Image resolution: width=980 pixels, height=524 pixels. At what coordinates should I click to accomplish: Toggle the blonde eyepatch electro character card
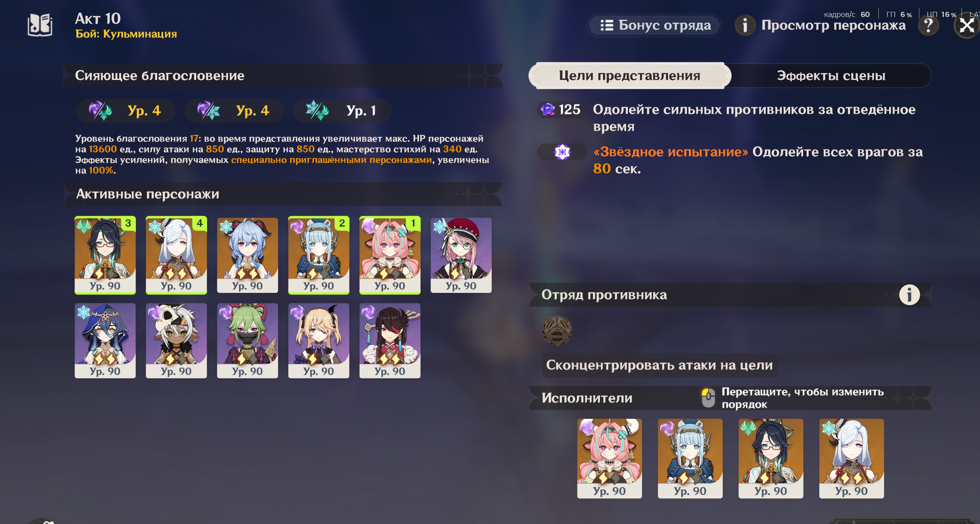pyautogui.click(x=319, y=341)
